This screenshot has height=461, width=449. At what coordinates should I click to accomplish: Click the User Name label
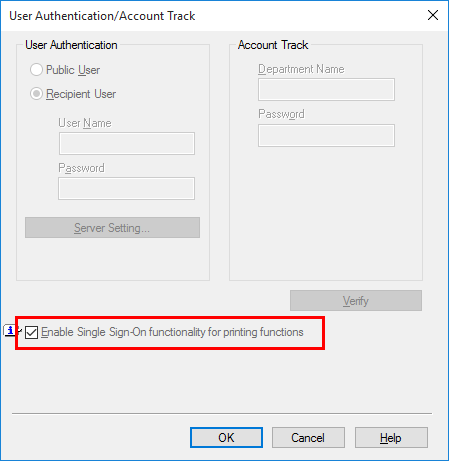(85, 123)
